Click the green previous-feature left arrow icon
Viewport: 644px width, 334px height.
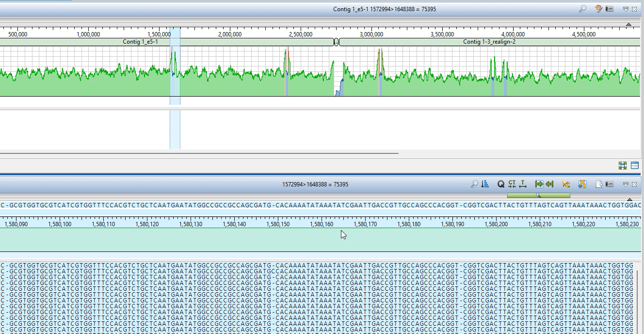[549, 184]
